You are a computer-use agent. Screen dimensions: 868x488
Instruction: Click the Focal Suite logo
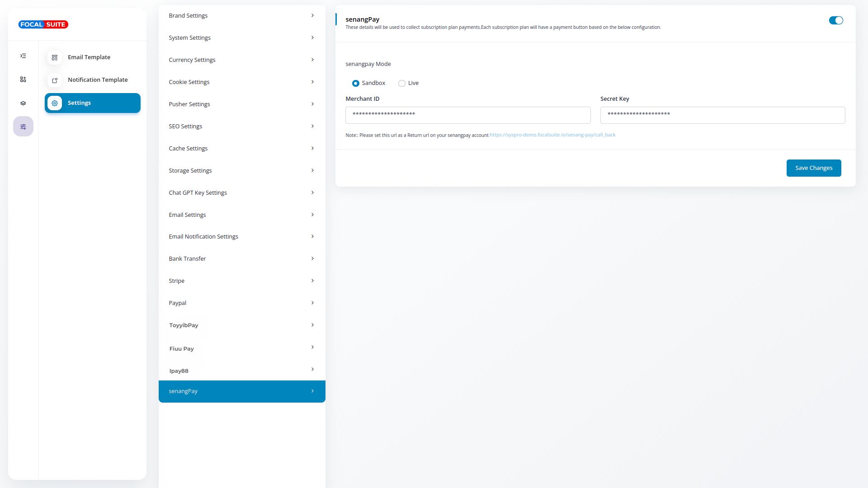tap(43, 24)
